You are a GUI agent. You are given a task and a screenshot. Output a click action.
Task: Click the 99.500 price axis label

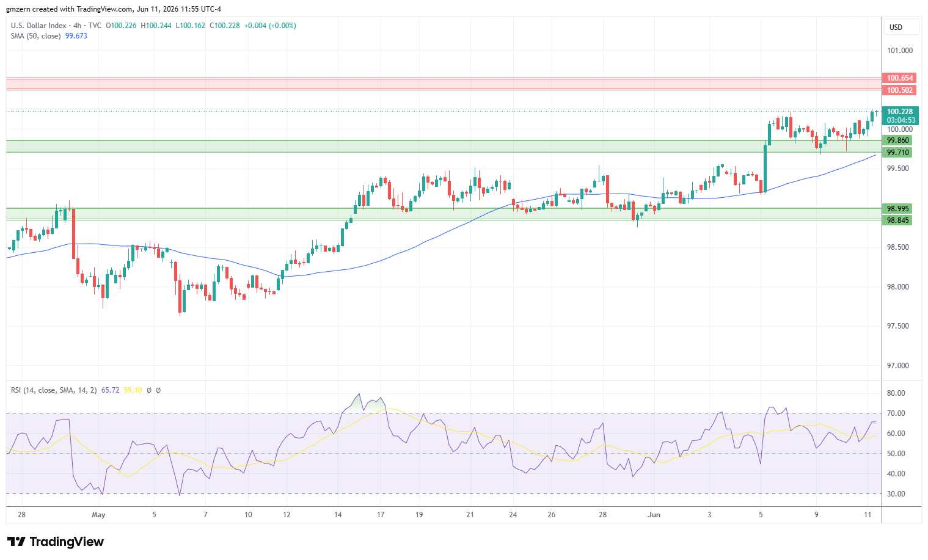point(898,169)
